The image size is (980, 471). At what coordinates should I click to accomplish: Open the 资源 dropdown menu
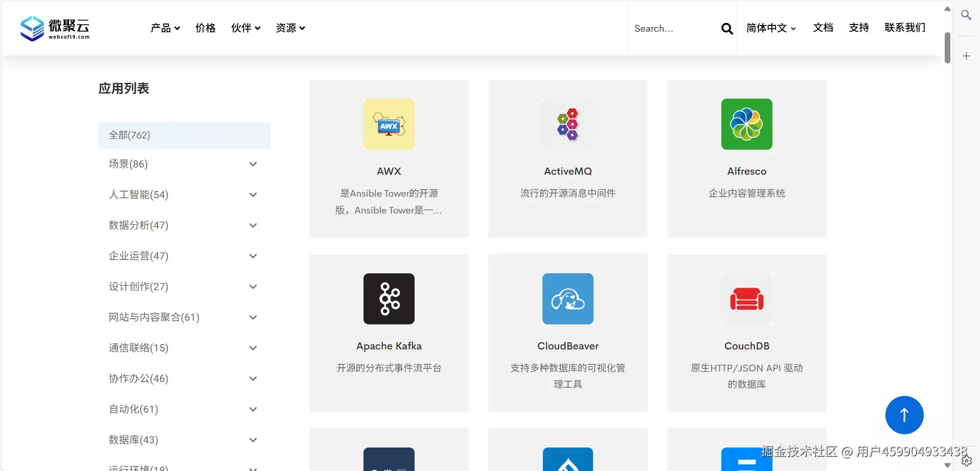tap(290, 28)
